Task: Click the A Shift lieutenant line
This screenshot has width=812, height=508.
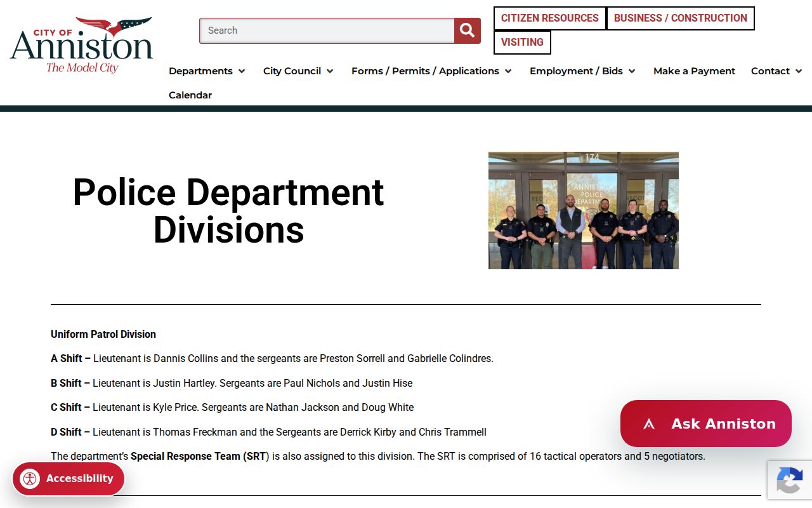Action: coord(272,359)
